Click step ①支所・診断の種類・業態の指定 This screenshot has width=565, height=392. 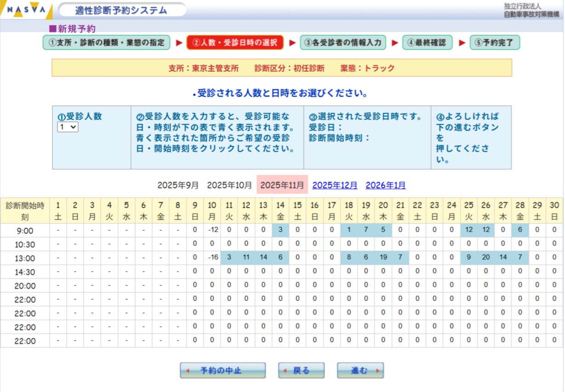tap(106, 43)
